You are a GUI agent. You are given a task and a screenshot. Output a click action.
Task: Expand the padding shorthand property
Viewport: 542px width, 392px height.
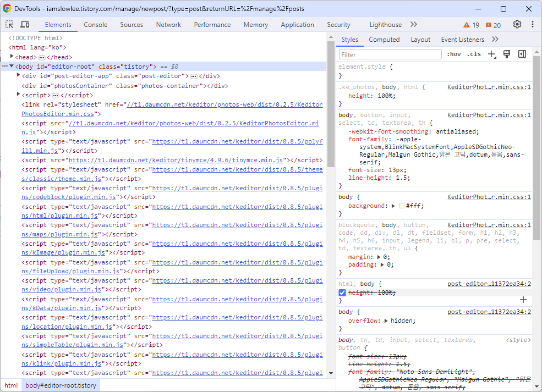pyautogui.click(x=382, y=265)
